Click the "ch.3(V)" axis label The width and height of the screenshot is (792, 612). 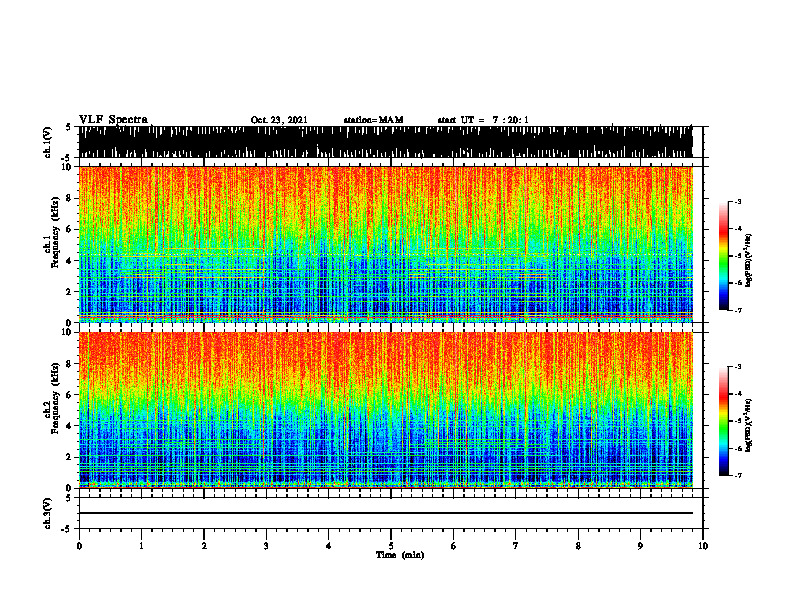pos(48,513)
